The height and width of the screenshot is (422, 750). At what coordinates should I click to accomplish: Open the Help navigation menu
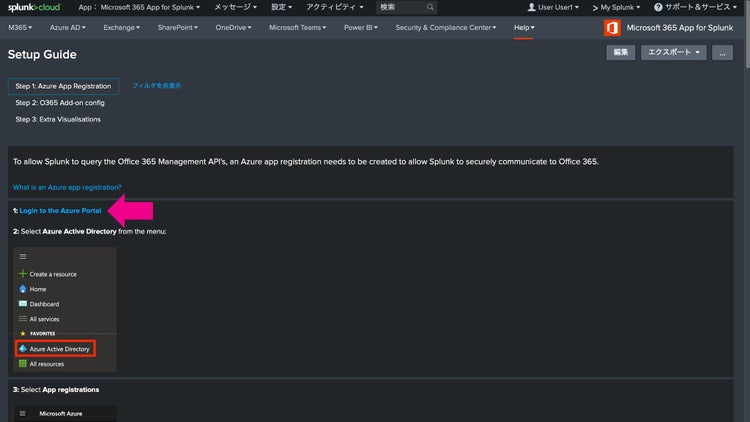524,28
